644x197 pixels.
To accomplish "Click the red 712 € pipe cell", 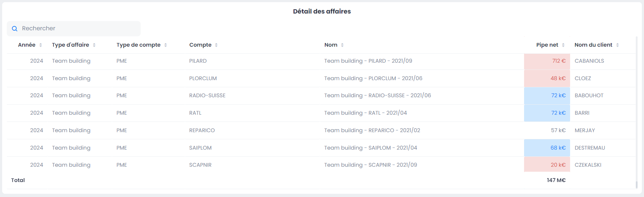I will [559, 61].
